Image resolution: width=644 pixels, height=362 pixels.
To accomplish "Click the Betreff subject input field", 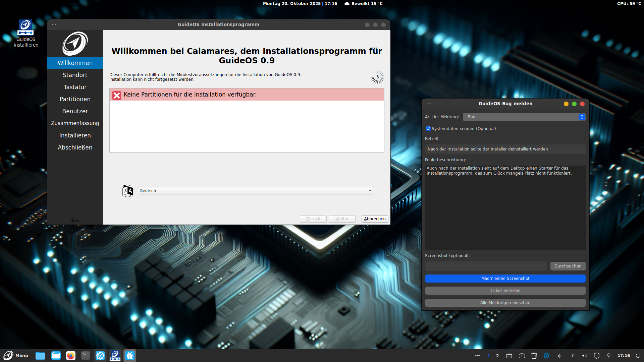I will 505,149.
